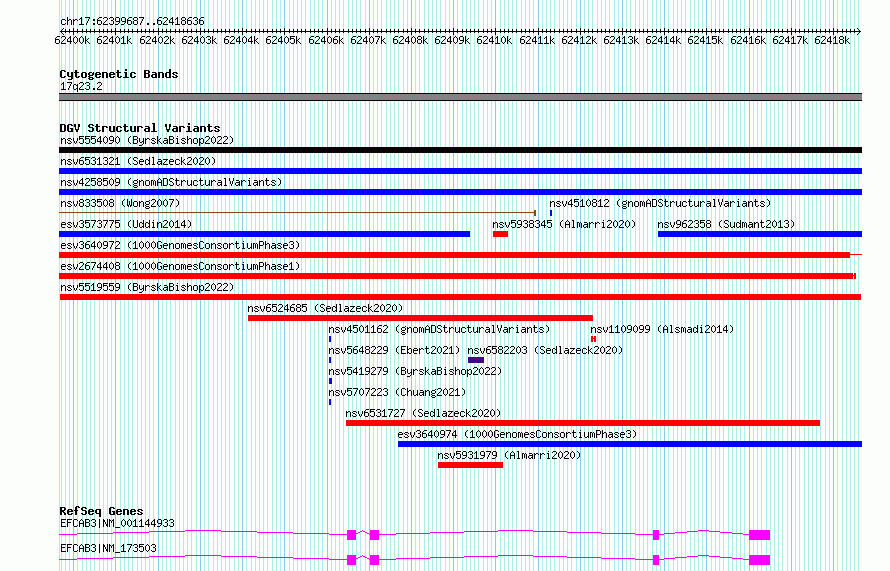Click the 62400k ruler label
The width and height of the screenshot is (890, 571).
click(x=72, y=40)
